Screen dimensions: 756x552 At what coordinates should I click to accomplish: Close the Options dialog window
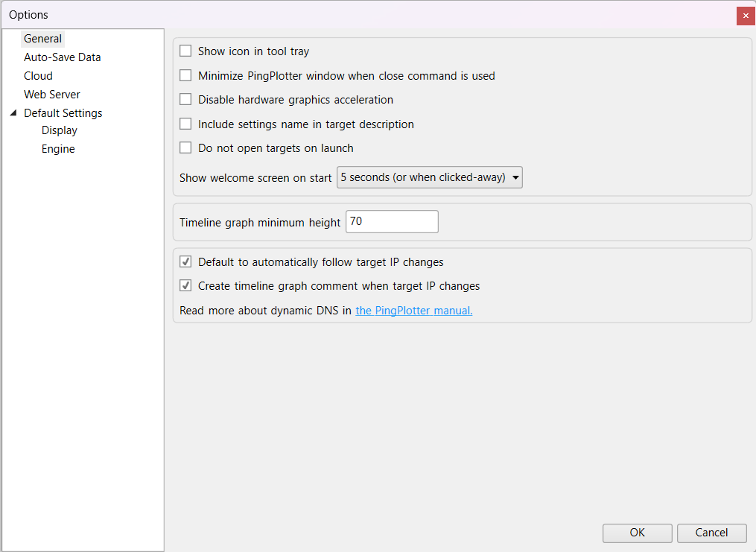746,16
